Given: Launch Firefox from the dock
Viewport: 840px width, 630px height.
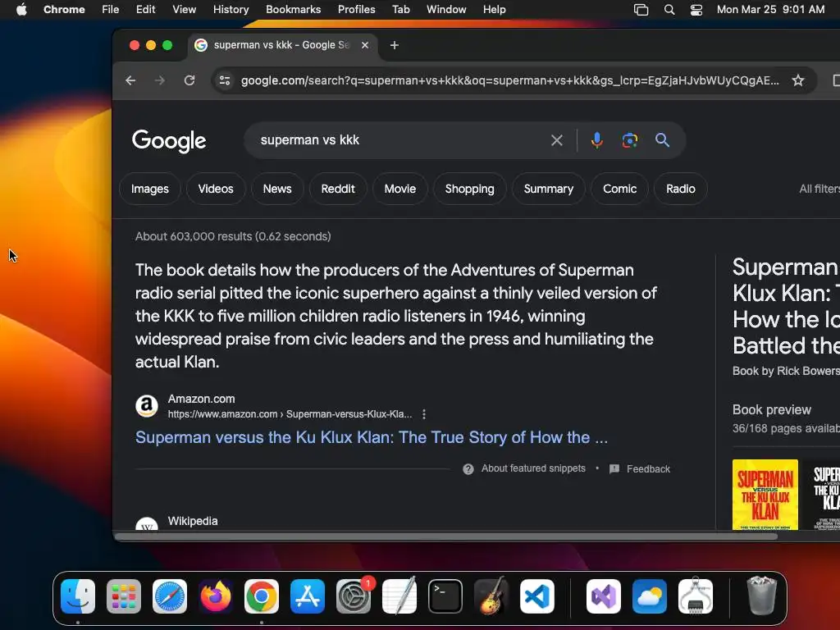Looking at the screenshot, I should (216, 596).
